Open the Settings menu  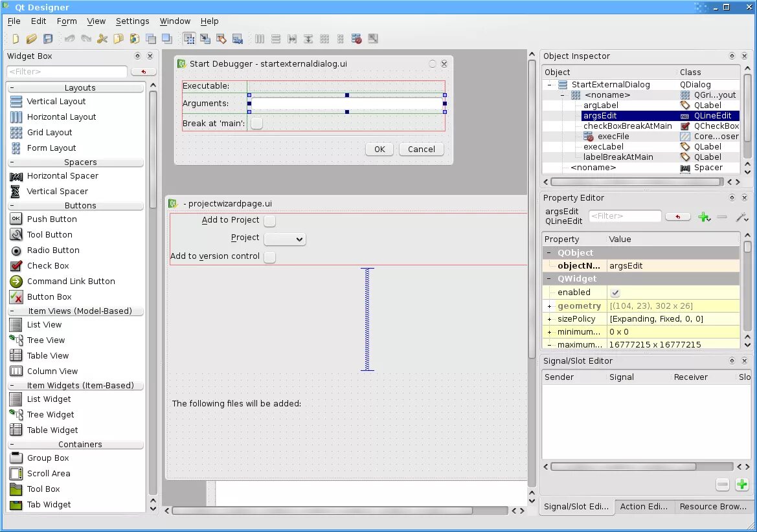click(132, 21)
